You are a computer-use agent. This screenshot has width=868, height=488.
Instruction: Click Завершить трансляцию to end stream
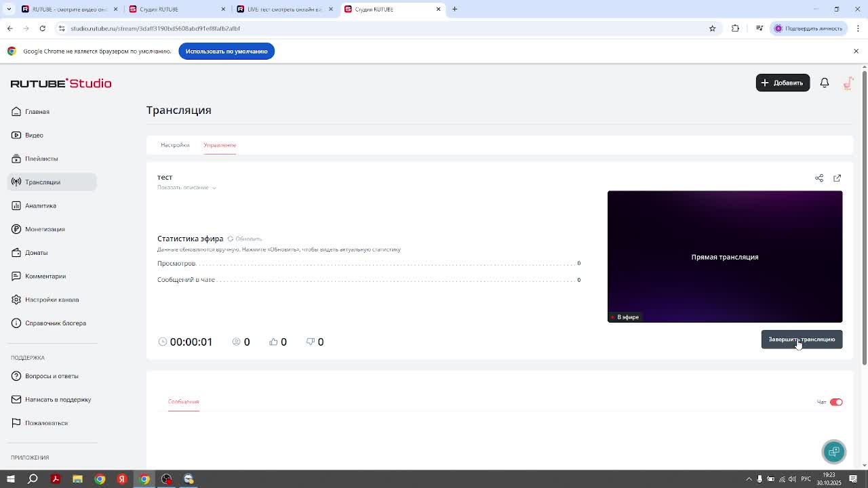802,340
